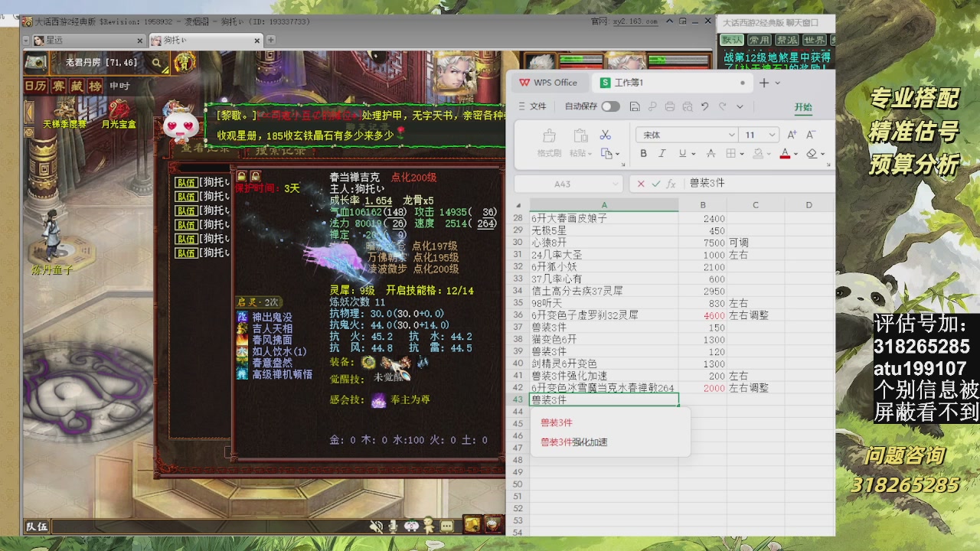Select the 狗托 game character tab

click(204, 40)
